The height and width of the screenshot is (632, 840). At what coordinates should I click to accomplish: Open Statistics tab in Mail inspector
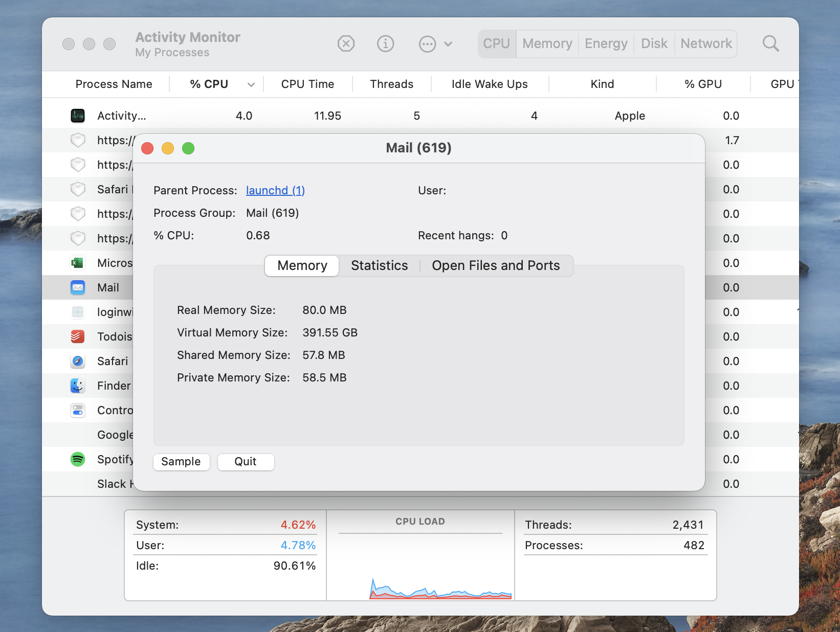point(379,265)
